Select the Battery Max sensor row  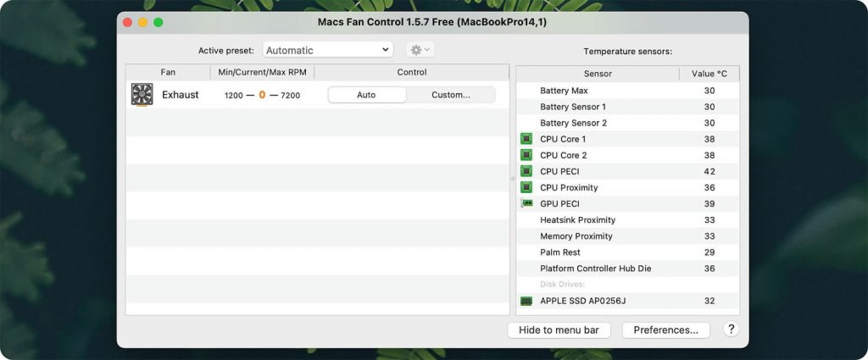pos(628,90)
